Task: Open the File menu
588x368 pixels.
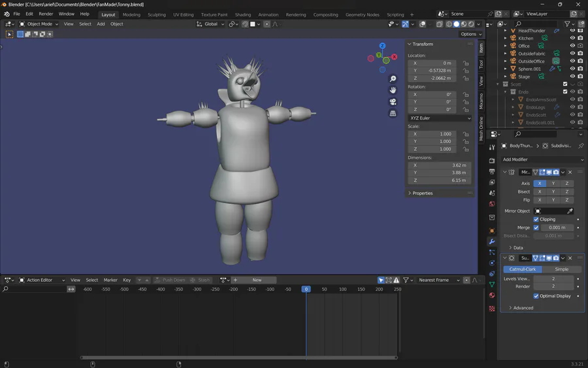Action: point(16,14)
